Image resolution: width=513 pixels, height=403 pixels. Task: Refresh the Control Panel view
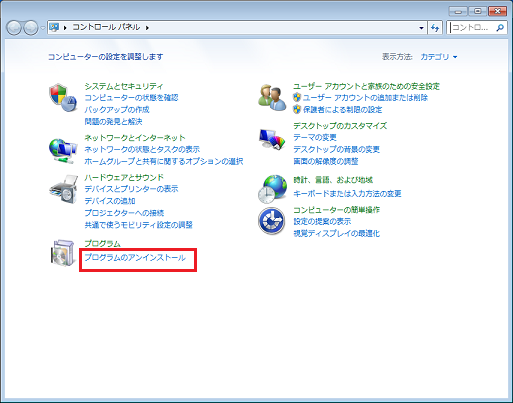[435, 28]
